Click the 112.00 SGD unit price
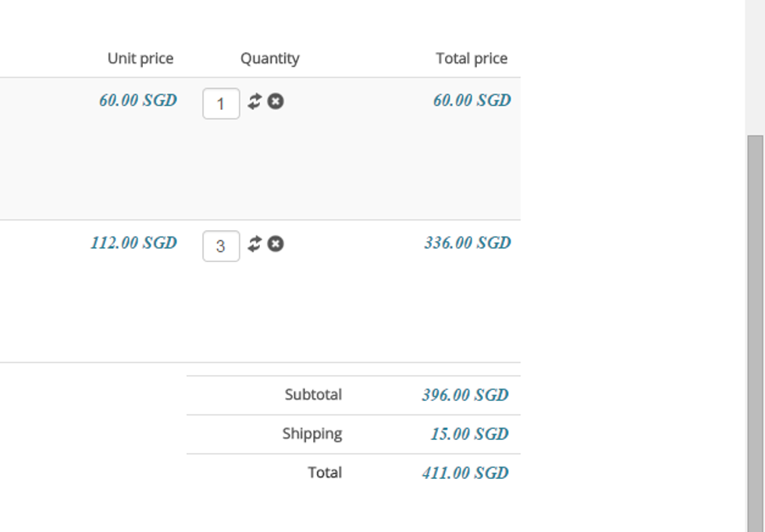 [133, 243]
